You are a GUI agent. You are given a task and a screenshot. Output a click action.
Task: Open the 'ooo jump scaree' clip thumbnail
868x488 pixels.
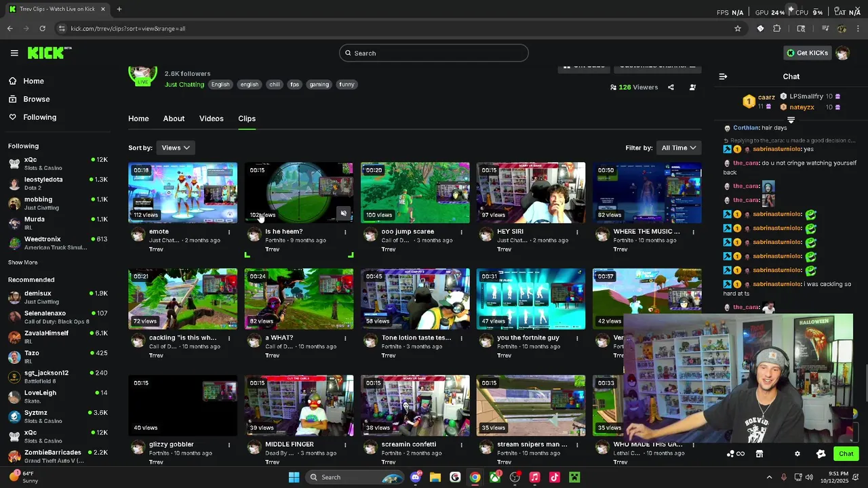[x=415, y=192]
